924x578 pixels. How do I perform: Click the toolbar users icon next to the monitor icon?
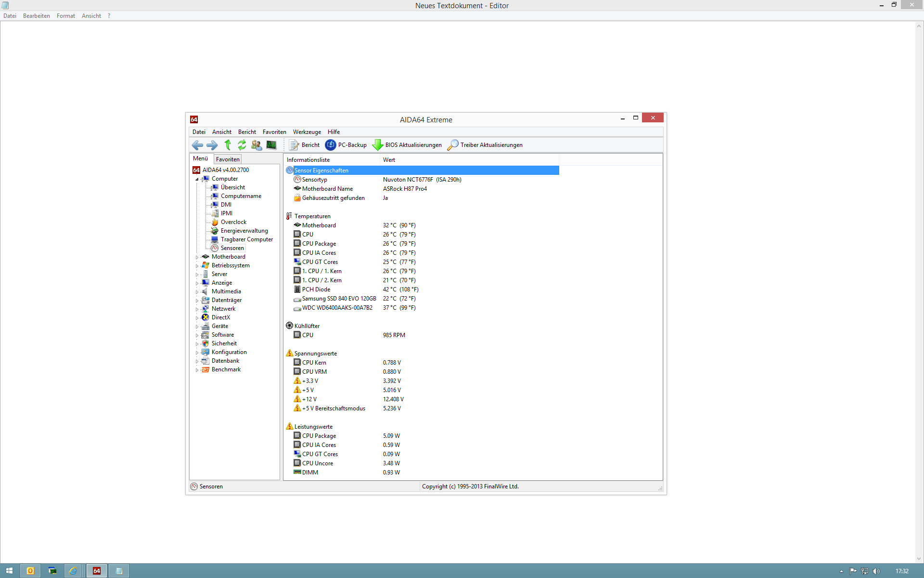click(x=257, y=145)
